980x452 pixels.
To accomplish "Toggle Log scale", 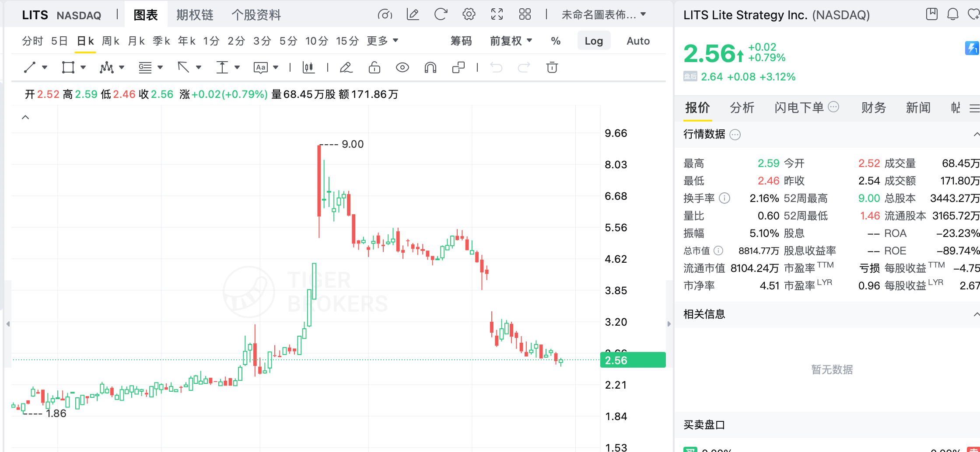I will coord(594,41).
